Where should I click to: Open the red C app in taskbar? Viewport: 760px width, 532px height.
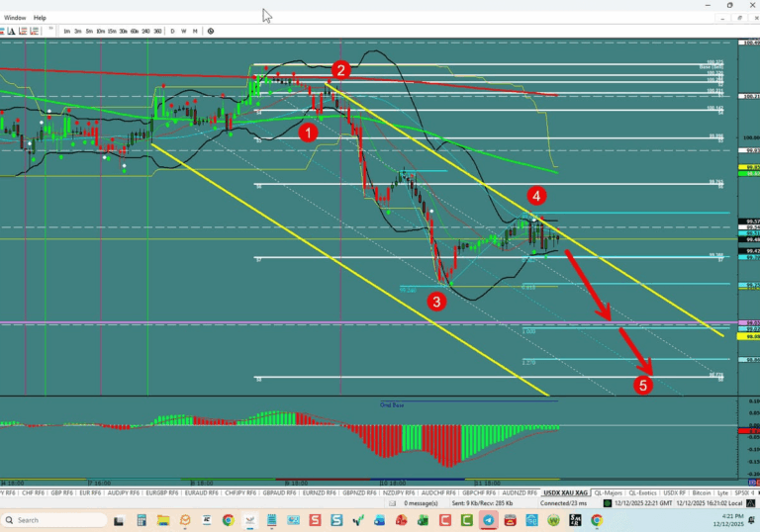[445, 520]
